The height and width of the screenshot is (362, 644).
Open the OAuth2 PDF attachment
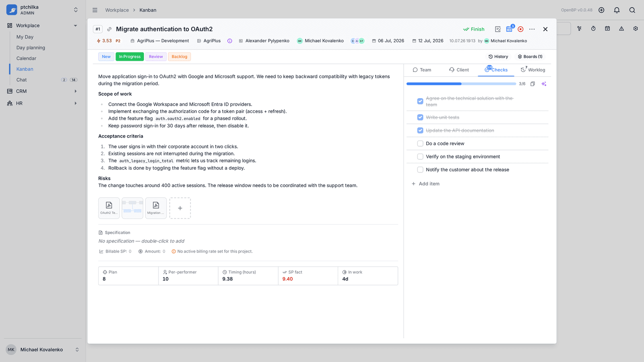(x=109, y=208)
